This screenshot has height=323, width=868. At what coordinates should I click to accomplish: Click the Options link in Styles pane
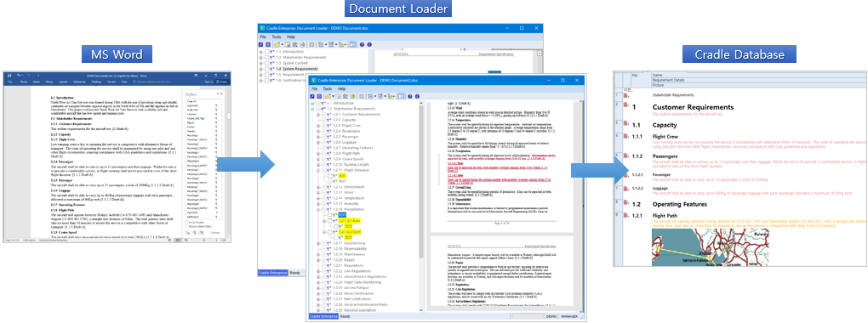point(216,233)
